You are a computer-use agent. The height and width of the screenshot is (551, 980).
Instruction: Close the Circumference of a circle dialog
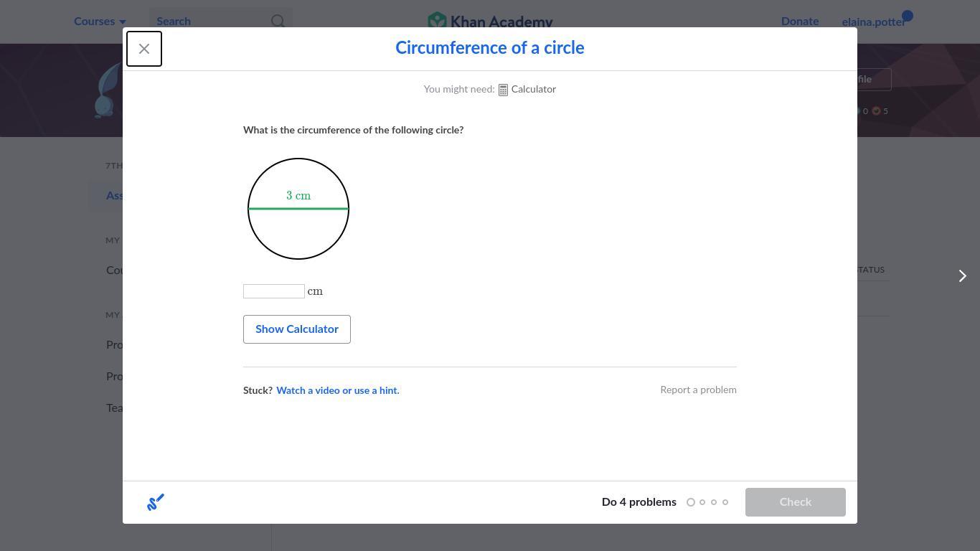[x=144, y=49]
